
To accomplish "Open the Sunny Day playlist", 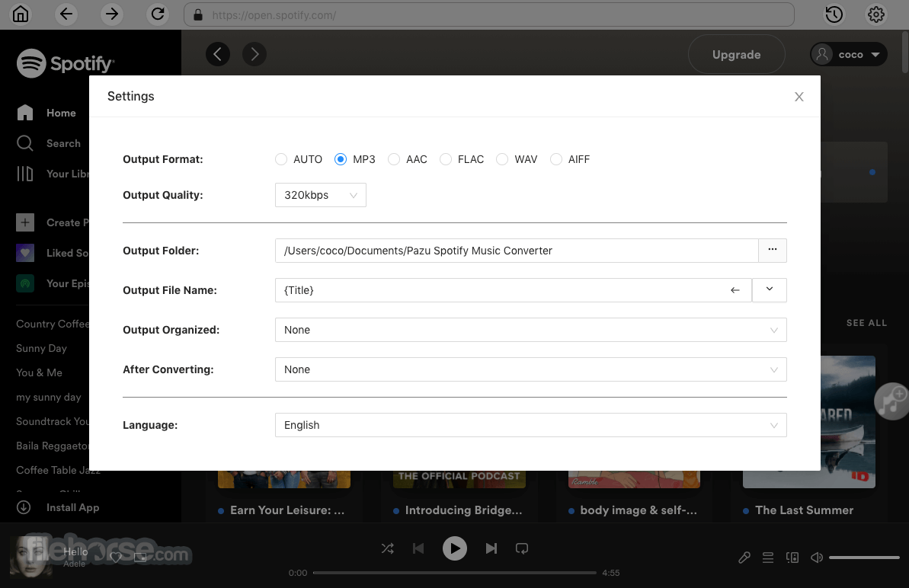I will (x=41, y=348).
